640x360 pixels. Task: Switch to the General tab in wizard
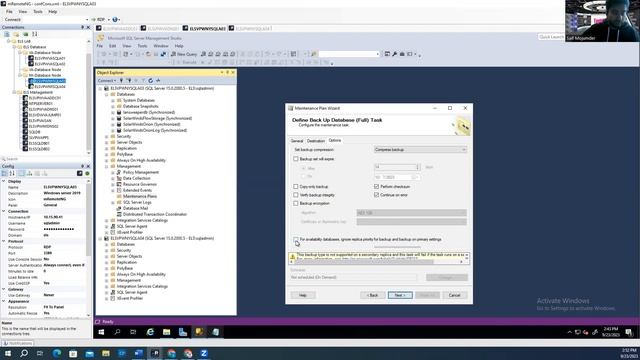[297, 141]
